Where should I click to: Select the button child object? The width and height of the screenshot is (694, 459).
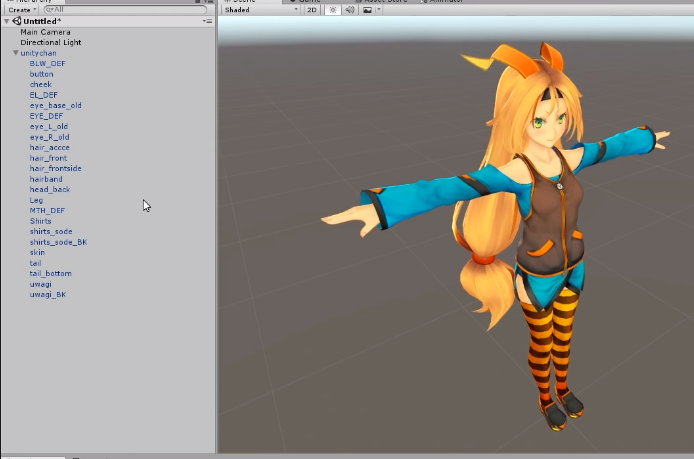point(41,74)
